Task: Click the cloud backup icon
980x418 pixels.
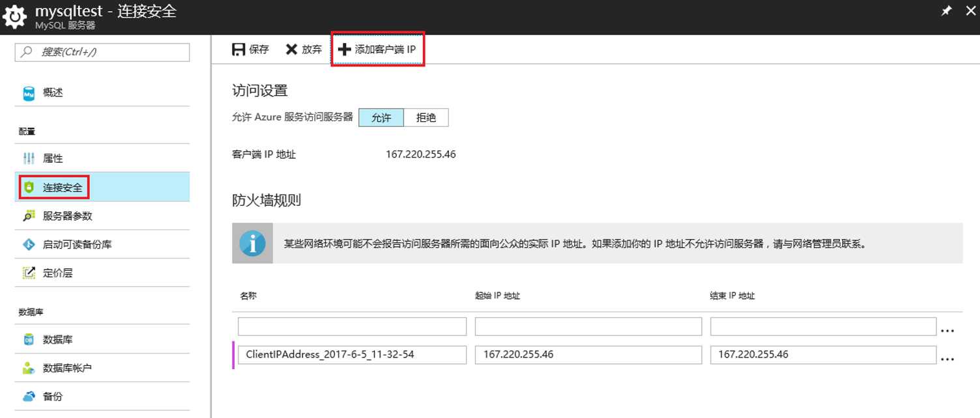Action: [29, 396]
